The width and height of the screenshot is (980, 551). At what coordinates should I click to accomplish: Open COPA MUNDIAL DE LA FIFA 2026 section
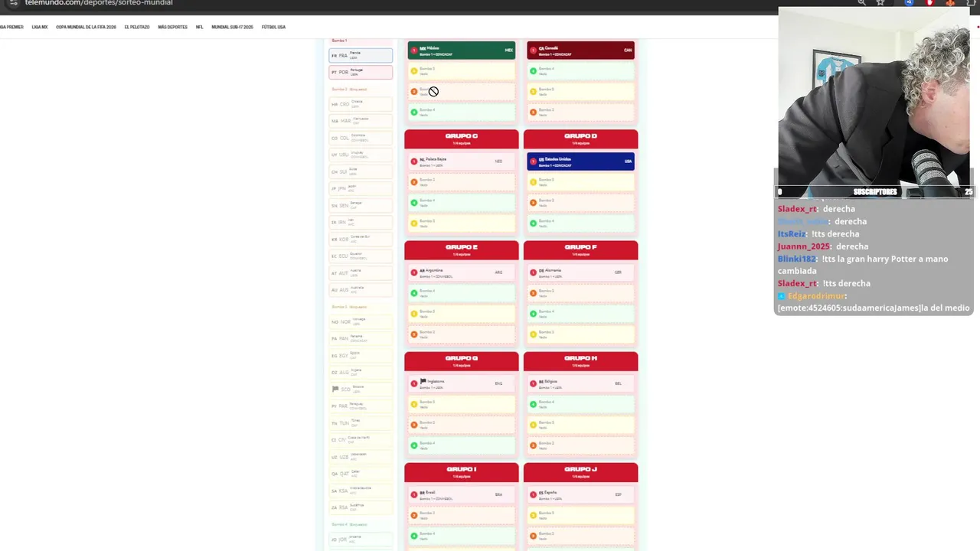click(86, 27)
